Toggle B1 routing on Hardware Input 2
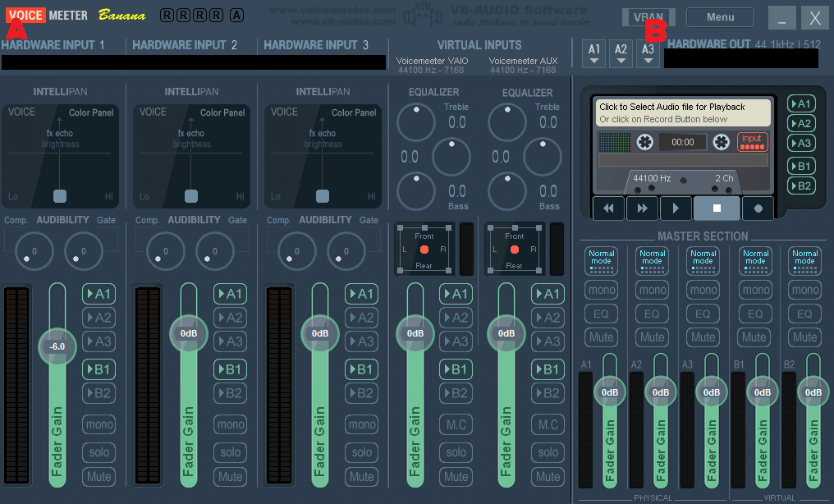This screenshot has width=834, height=504. (x=230, y=369)
